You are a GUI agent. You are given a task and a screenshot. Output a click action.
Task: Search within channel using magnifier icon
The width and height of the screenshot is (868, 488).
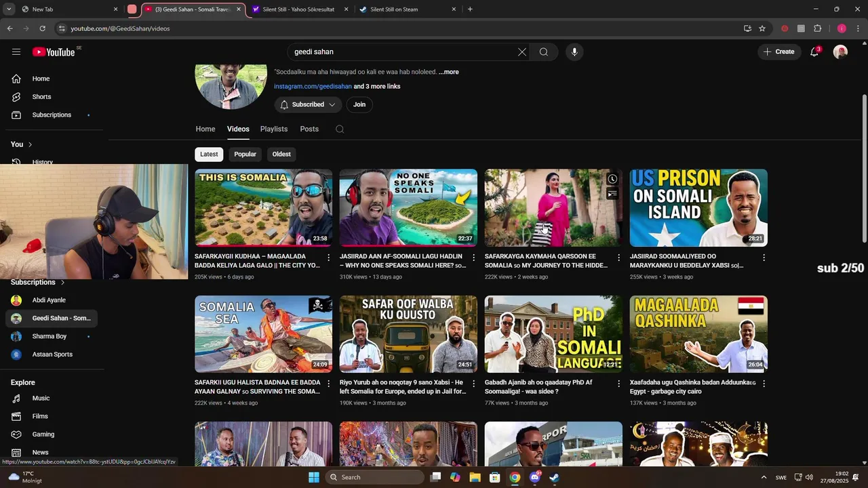point(340,129)
